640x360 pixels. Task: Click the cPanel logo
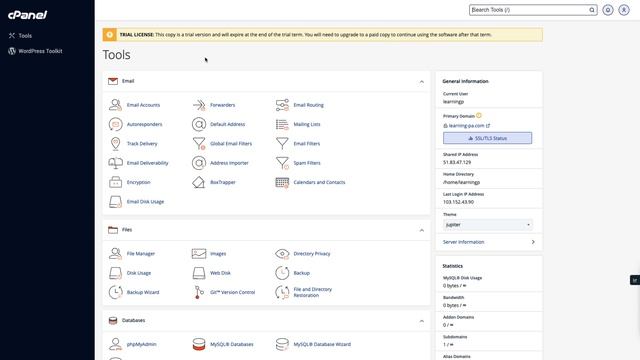(x=27, y=15)
